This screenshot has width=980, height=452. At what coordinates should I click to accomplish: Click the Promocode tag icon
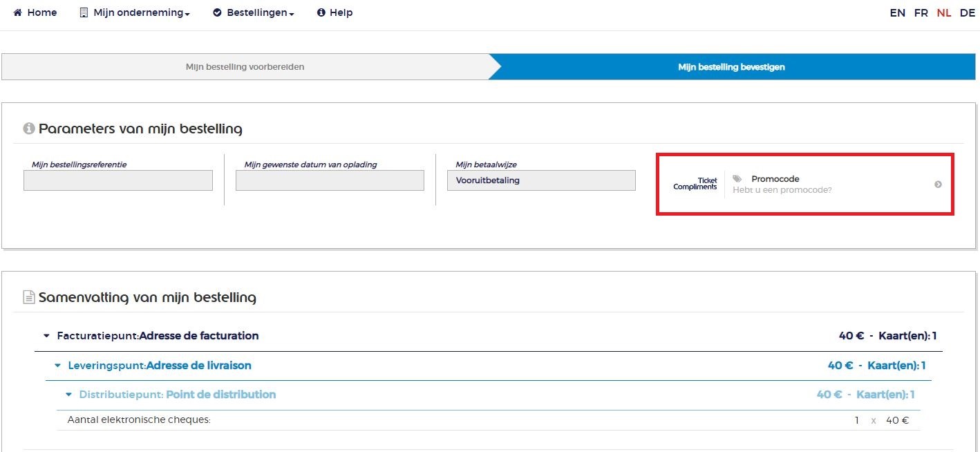tap(737, 179)
